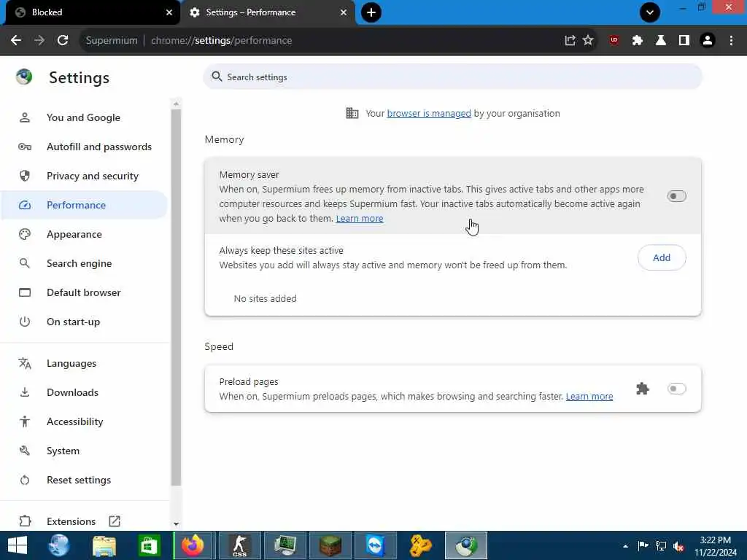Click the sidebar scrollbar up arrow
Screen dimensions: 747x560
click(177, 104)
